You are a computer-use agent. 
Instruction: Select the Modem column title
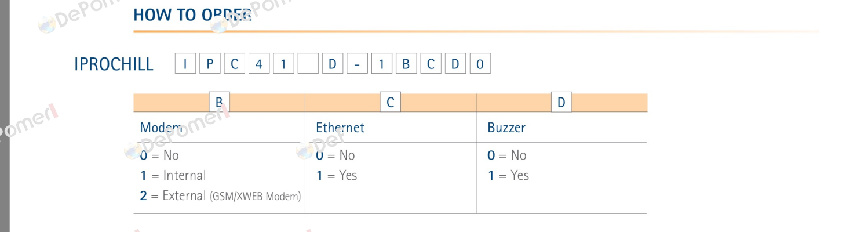[x=162, y=128]
